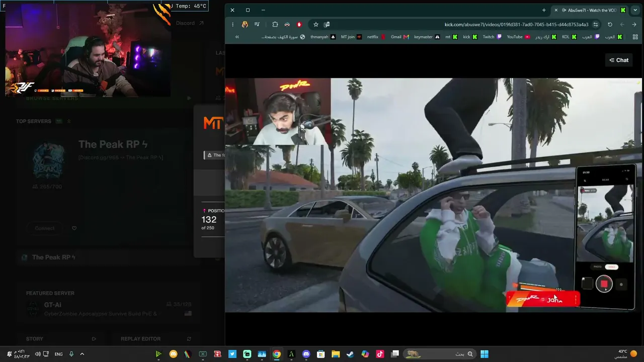Open the MT join bookmark

point(351,37)
